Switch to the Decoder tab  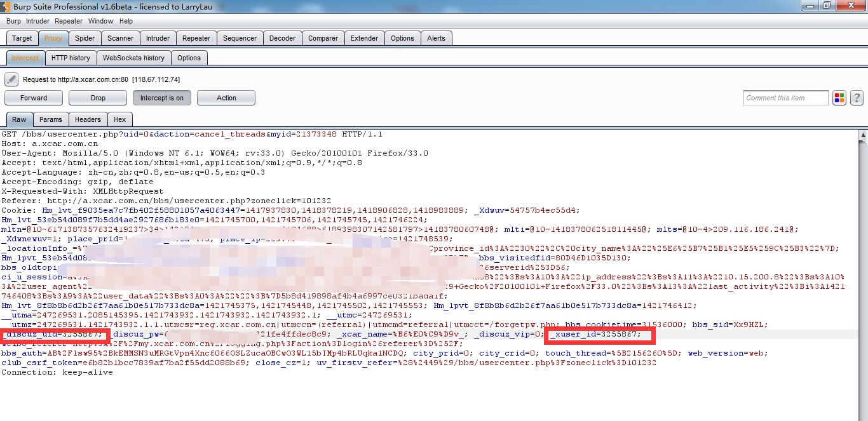pyautogui.click(x=282, y=38)
